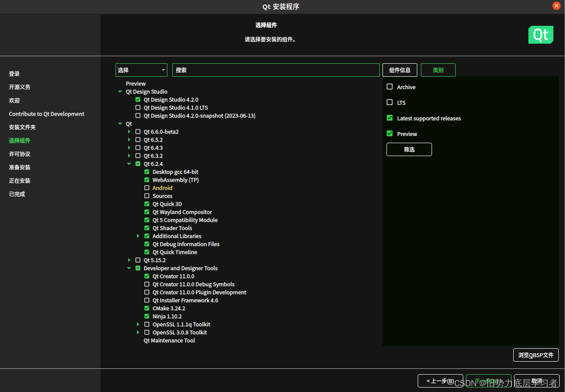The width and height of the screenshot is (565, 392).
Task: Enable the LTS category filter
Action: (390, 102)
